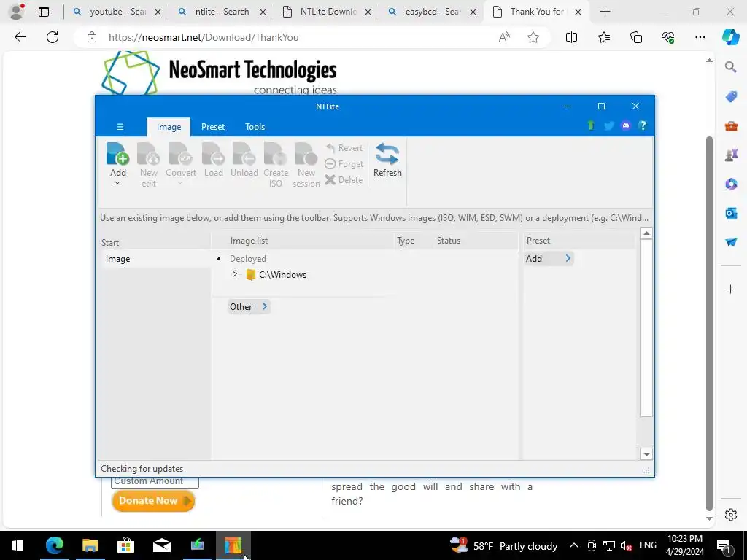Click the weather 58°F Partly cloudy widget
The height and width of the screenshot is (560, 747).
click(503, 545)
